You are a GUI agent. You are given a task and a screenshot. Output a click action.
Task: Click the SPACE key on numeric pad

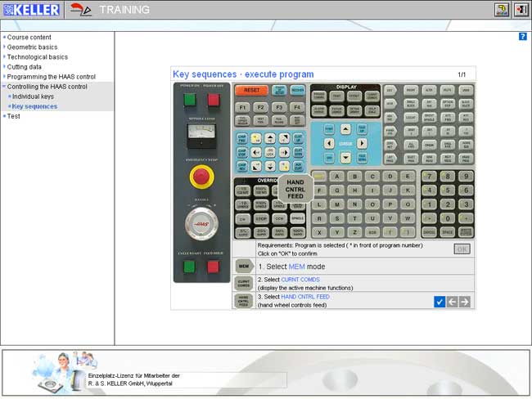tap(448, 232)
